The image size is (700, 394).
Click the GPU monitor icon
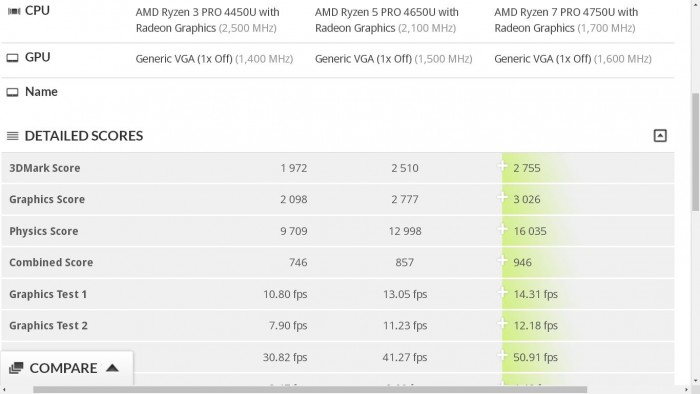pyautogui.click(x=12, y=58)
